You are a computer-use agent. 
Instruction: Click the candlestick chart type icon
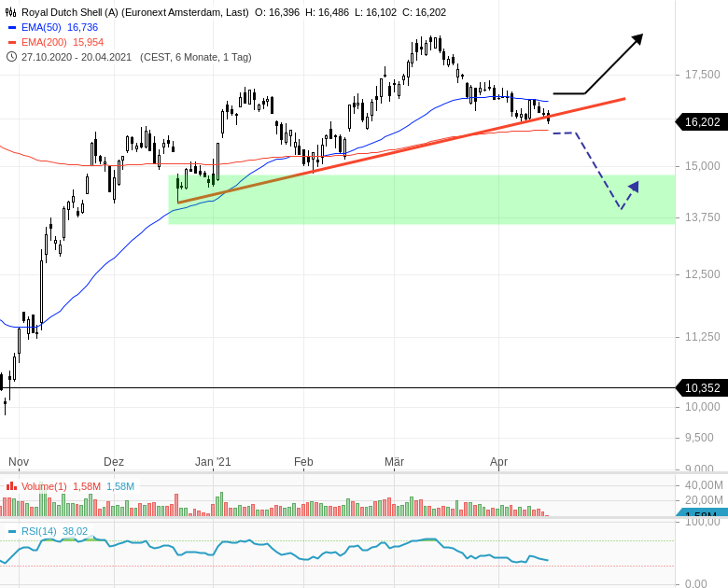click(11, 12)
